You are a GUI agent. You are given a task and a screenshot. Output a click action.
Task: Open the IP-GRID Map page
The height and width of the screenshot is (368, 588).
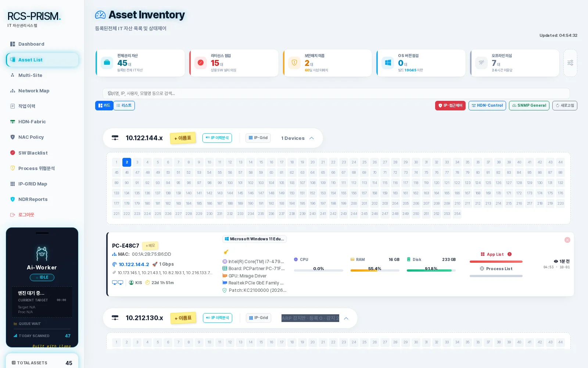(42, 184)
